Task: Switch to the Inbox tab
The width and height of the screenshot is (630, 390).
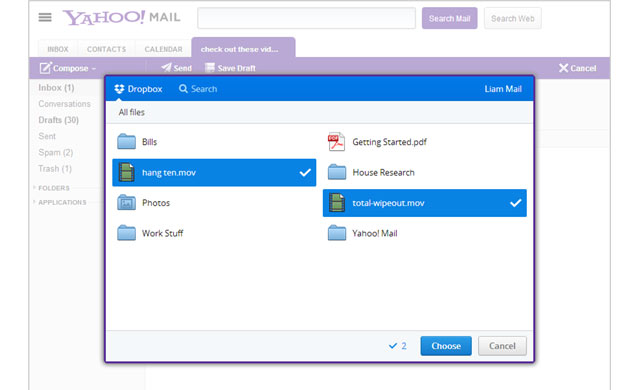Action: pyautogui.click(x=58, y=49)
